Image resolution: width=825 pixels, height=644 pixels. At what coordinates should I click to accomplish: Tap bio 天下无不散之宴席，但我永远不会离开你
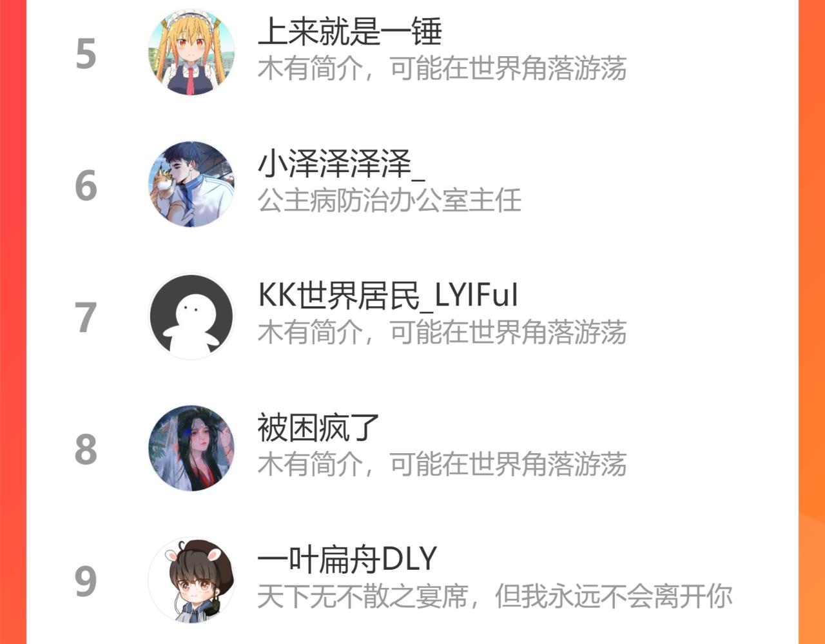coord(495,596)
